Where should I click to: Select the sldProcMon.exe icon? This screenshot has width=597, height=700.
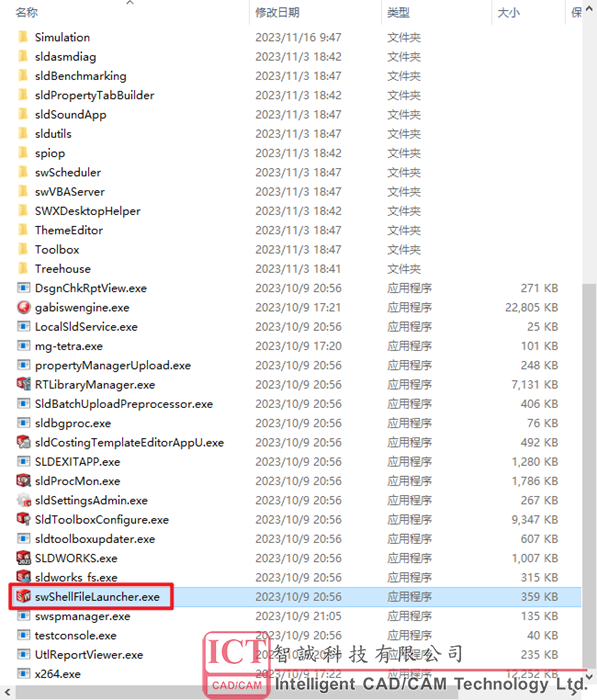(x=23, y=481)
